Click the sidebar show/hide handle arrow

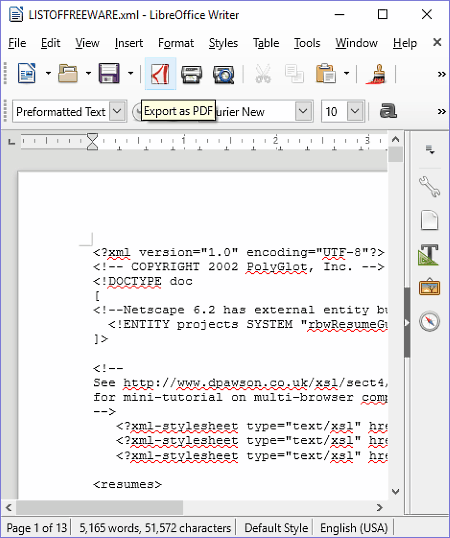click(407, 323)
